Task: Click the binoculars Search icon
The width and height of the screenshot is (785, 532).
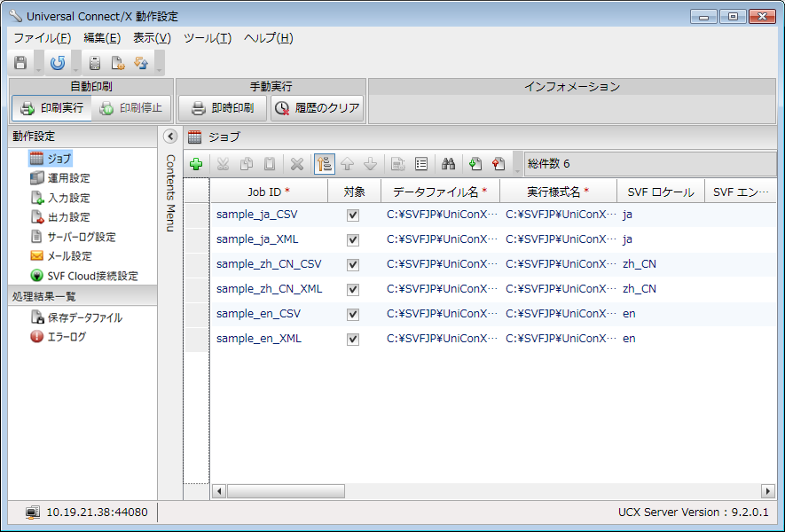Action: point(449,164)
